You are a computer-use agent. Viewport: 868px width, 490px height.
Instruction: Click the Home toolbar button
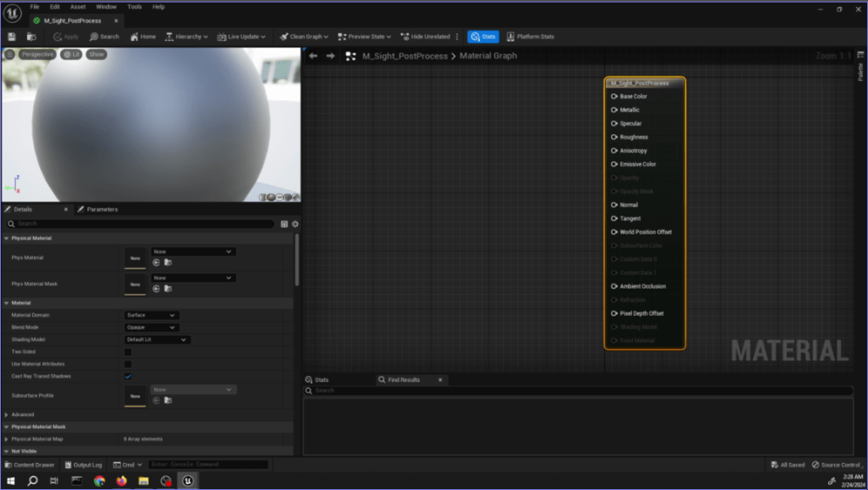(143, 37)
